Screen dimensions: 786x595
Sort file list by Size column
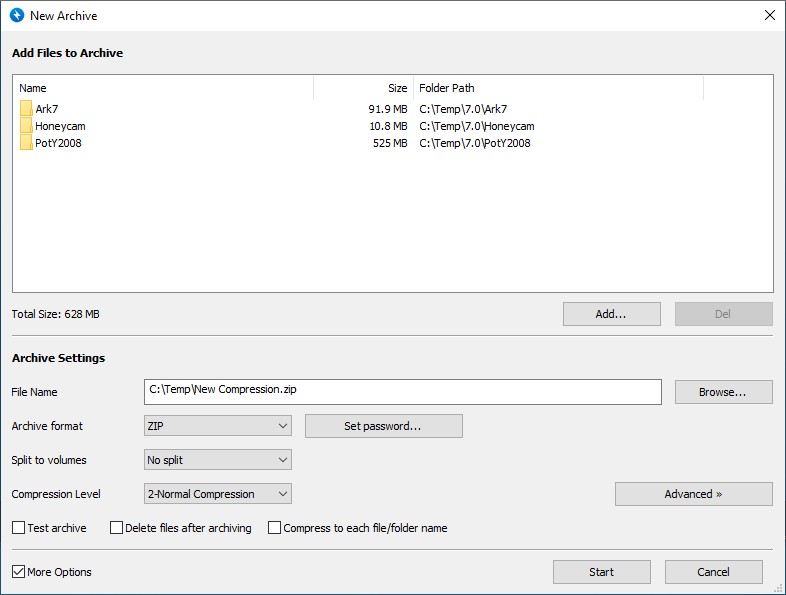click(363, 88)
